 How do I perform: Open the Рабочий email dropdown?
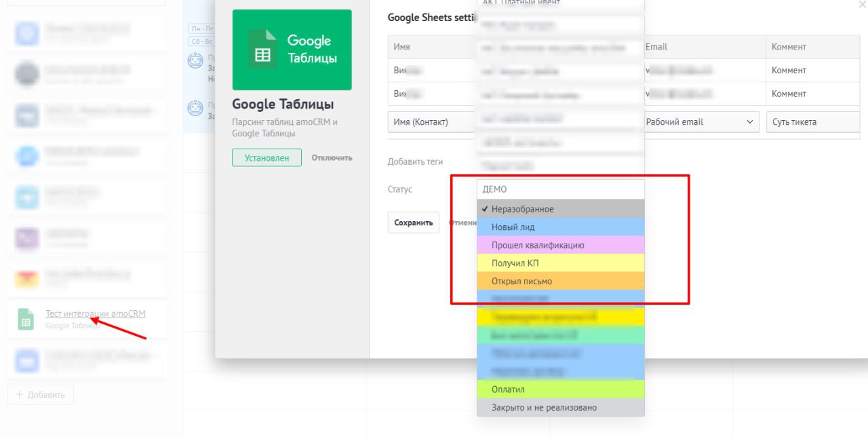pyautogui.click(x=701, y=122)
